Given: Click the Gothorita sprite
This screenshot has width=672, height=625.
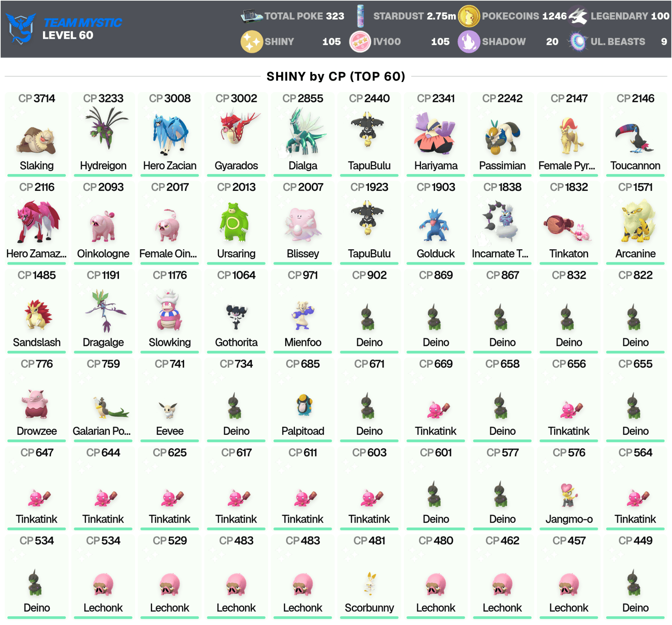Looking at the screenshot, I should point(237,317).
